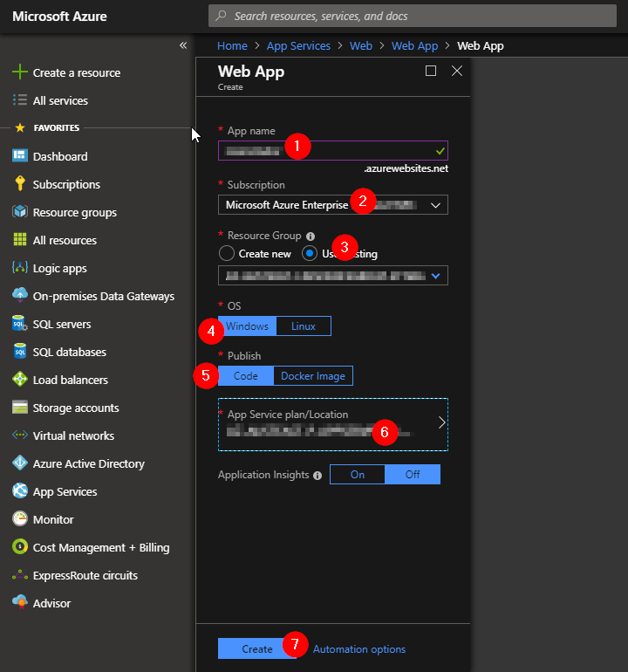Choose Linux as the OS

(x=304, y=326)
